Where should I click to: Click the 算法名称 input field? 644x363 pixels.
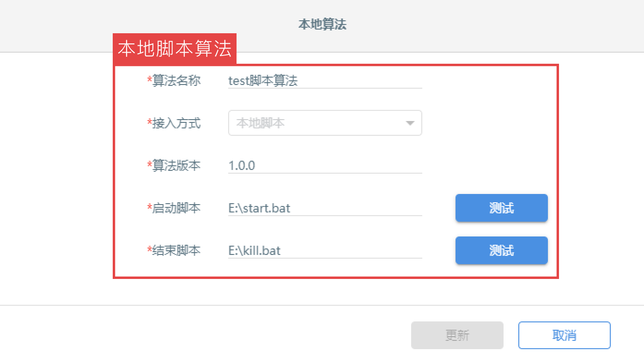(325, 81)
